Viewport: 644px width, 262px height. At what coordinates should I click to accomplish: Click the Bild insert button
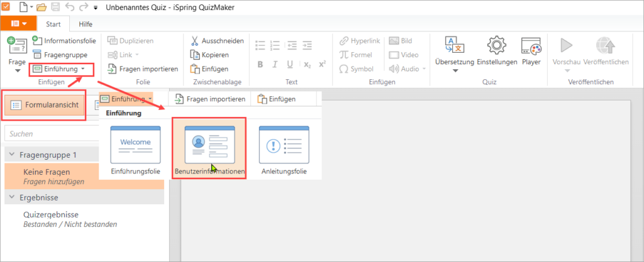tap(401, 41)
